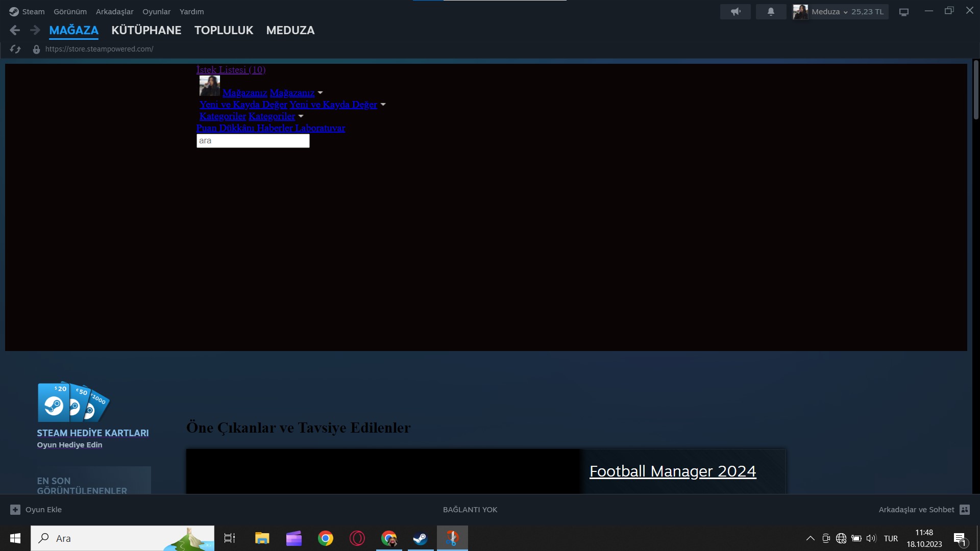Viewport: 980px width, 551px height.
Task: Click the back navigation arrow
Action: point(15,31)
